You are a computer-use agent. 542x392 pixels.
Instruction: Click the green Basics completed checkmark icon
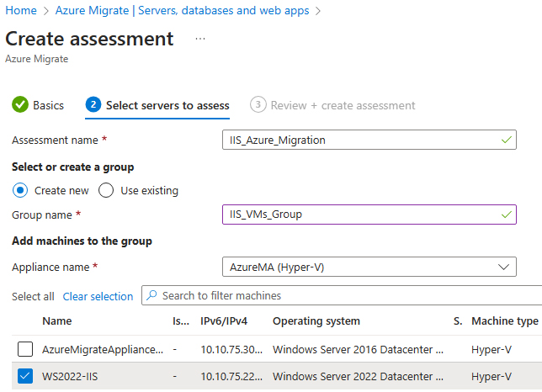[20, 104]
